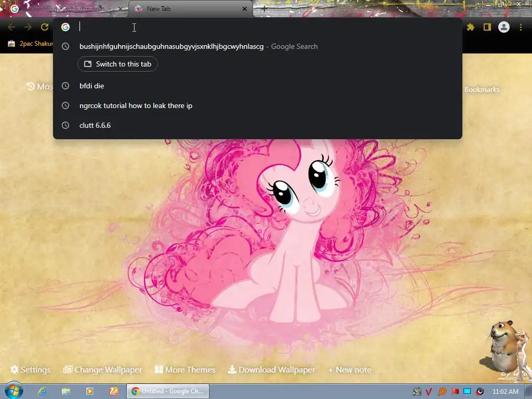The width and height of the screenshot is (532, 399).
Task: Click the first gray tray icon
Action: click(x=417, y=392)
